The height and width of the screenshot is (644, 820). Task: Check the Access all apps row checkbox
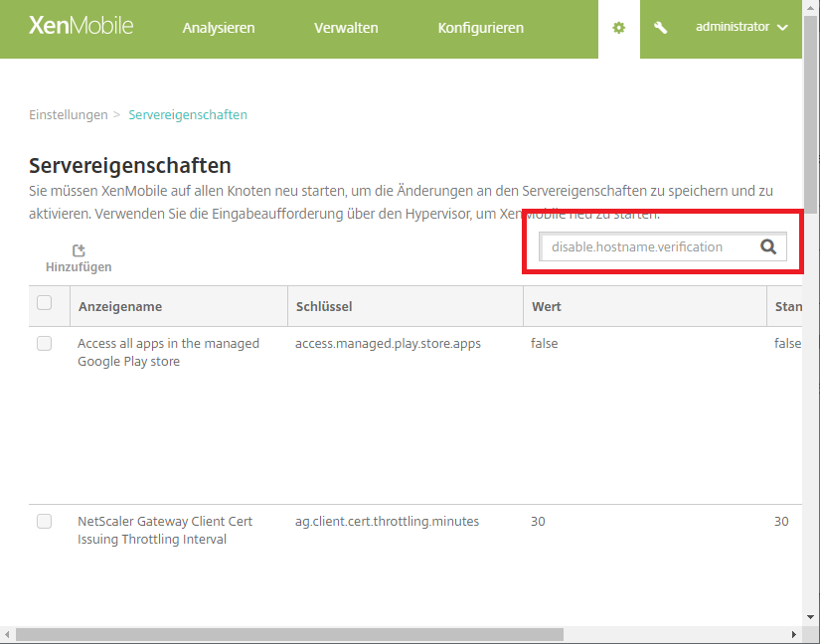click(x=45, y=344)
